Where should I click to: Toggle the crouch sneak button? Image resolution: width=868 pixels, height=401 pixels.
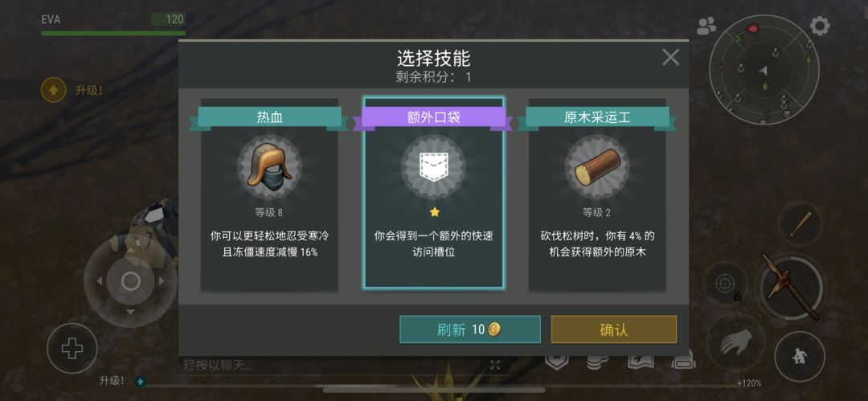(x=800, y=357)
